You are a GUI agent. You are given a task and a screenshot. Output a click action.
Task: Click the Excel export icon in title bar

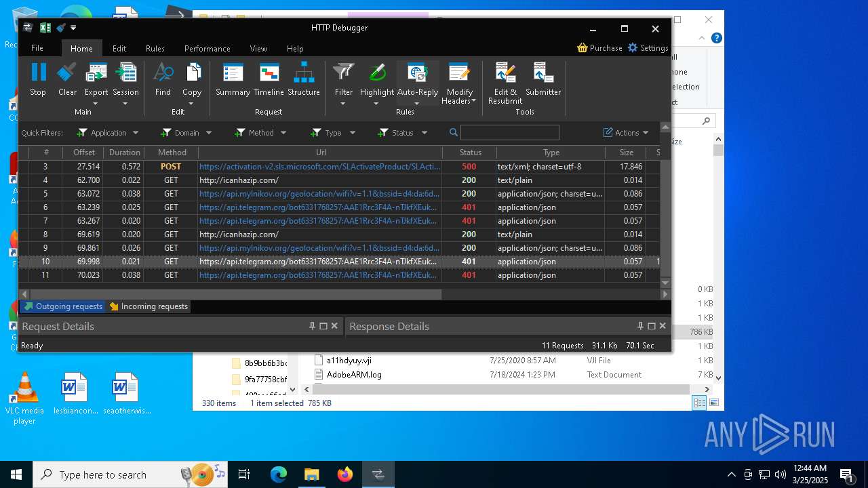click(45, 28)
